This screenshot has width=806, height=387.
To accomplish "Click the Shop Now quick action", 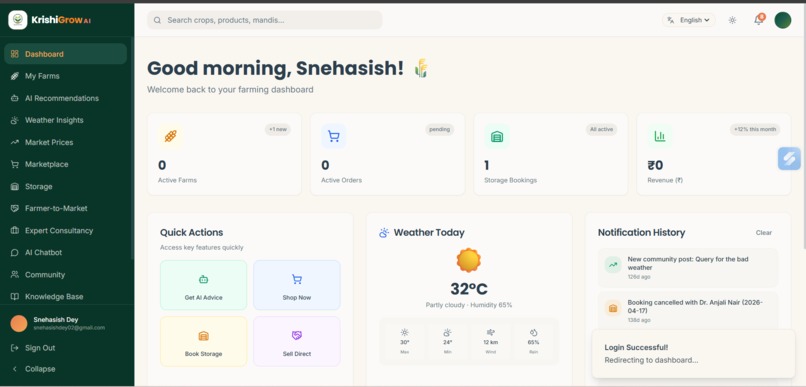I will click(x=297, y=285).
